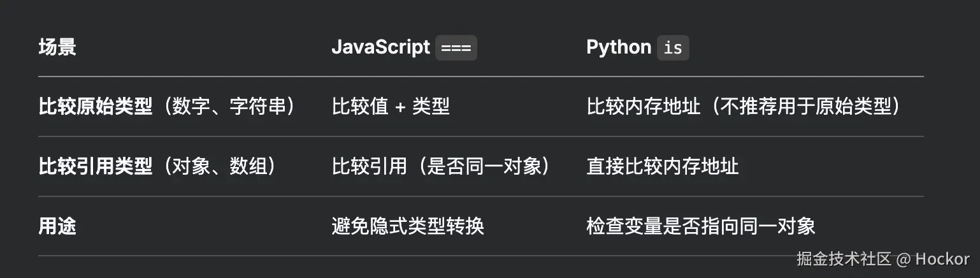
Task: Select the Python header text
Action: [x=618, y=48]
